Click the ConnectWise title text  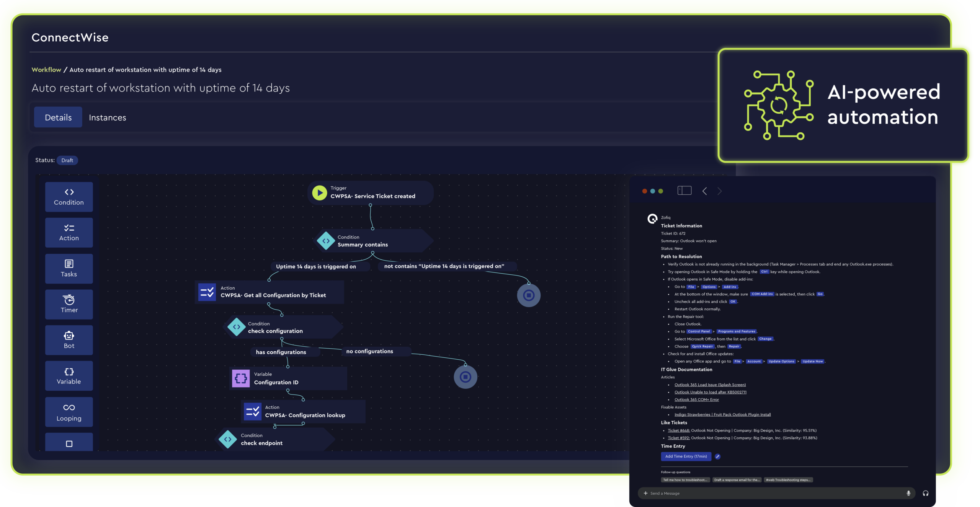(x=70, y=37)
